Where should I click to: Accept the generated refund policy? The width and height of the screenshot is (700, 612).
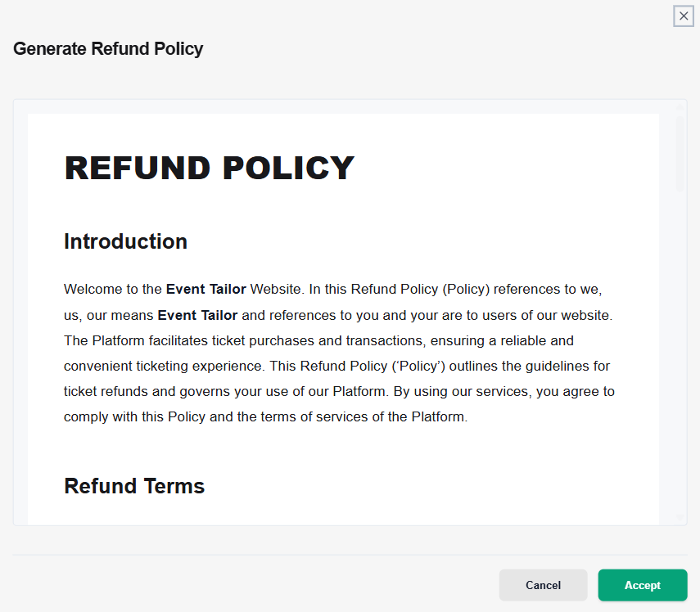click(x=643, y=585)
